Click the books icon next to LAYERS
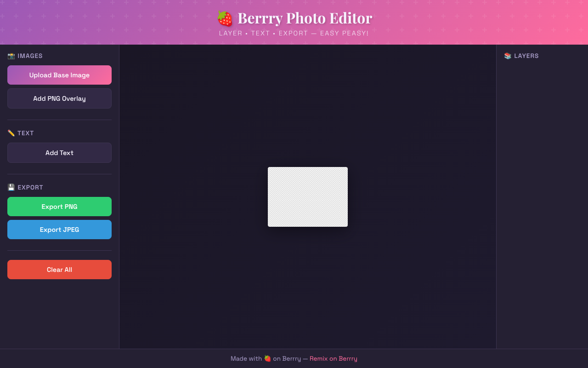 point(507,56)
